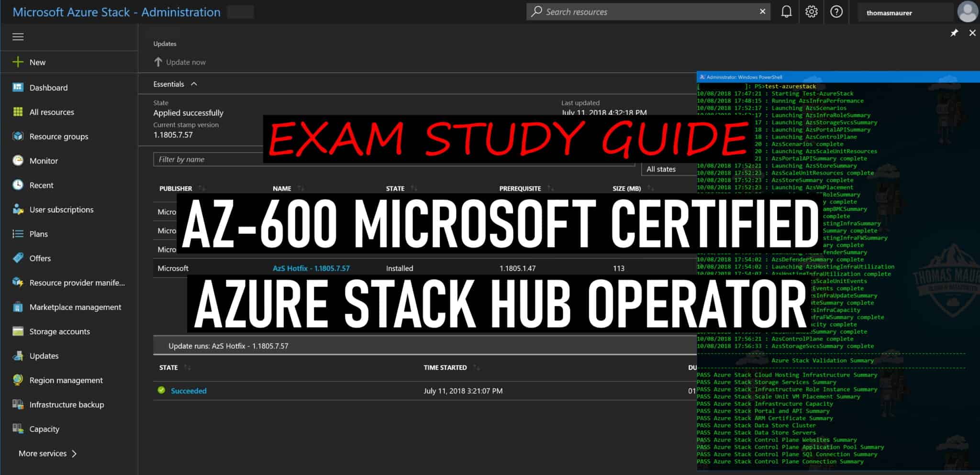Open AzS Hotfix - 1.1805.7.57 link

(311, 268)
